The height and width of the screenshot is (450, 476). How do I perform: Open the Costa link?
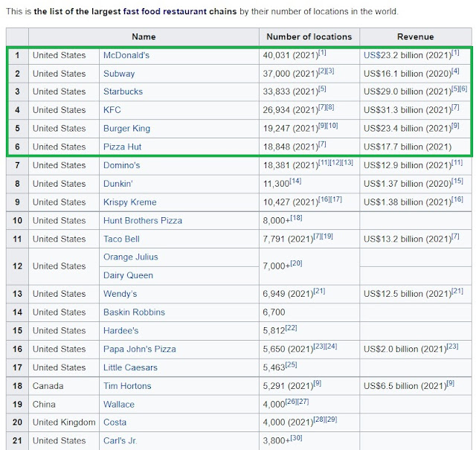click(x=115, y=422)
